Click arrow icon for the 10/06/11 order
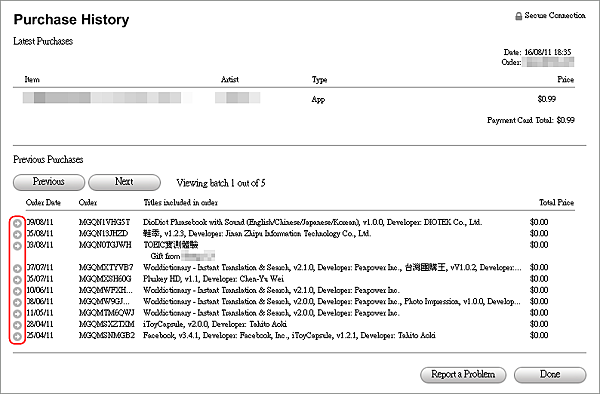This screenshot has width=600, height=394. coord(17,291)
